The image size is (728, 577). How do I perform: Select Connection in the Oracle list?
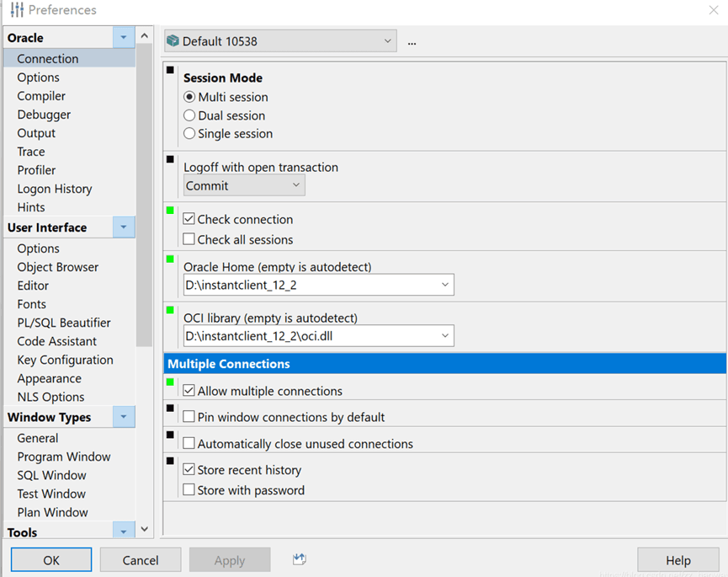coord(70,58)
